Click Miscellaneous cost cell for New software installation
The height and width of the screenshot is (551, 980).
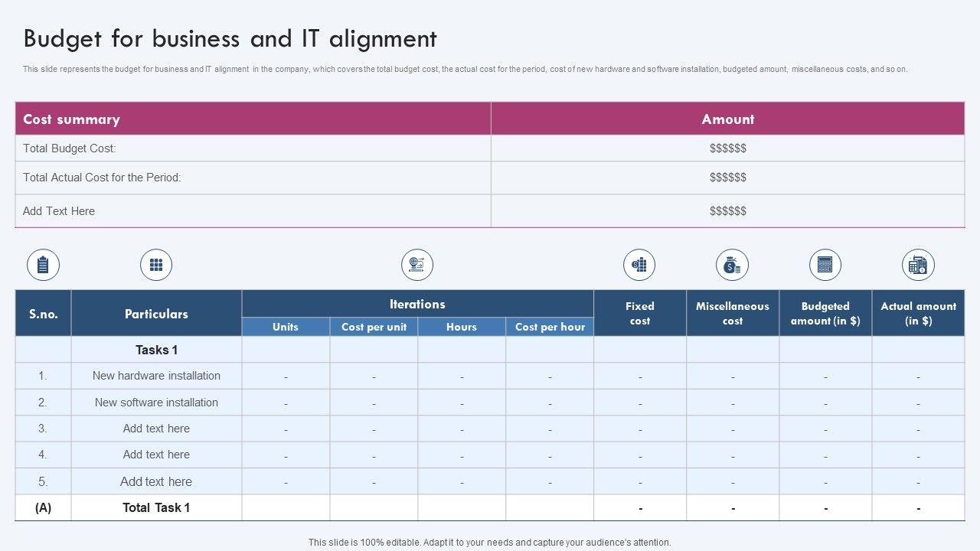click(x=732, y=403)
